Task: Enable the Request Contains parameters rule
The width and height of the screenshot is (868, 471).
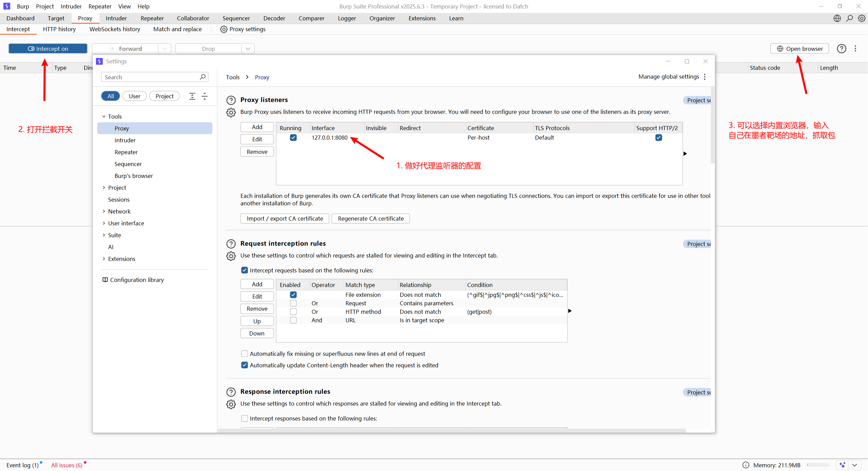Action: click(x=293, y=303)
